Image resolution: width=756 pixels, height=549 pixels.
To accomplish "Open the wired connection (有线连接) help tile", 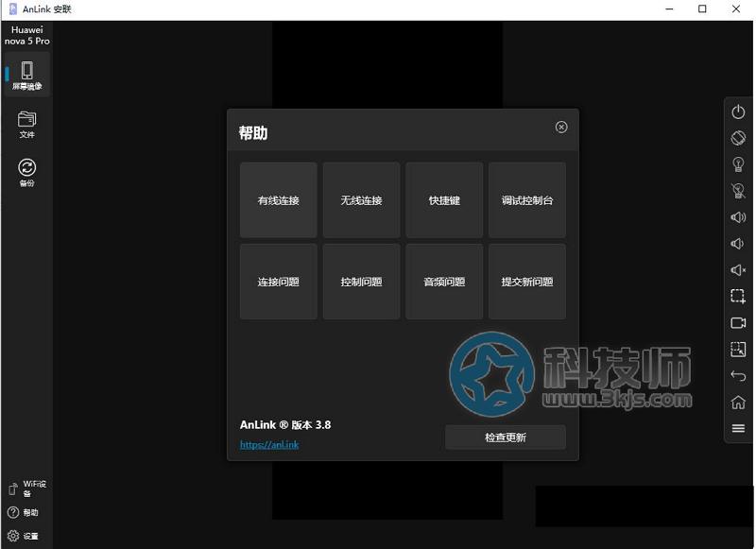I will click(279, 200).
